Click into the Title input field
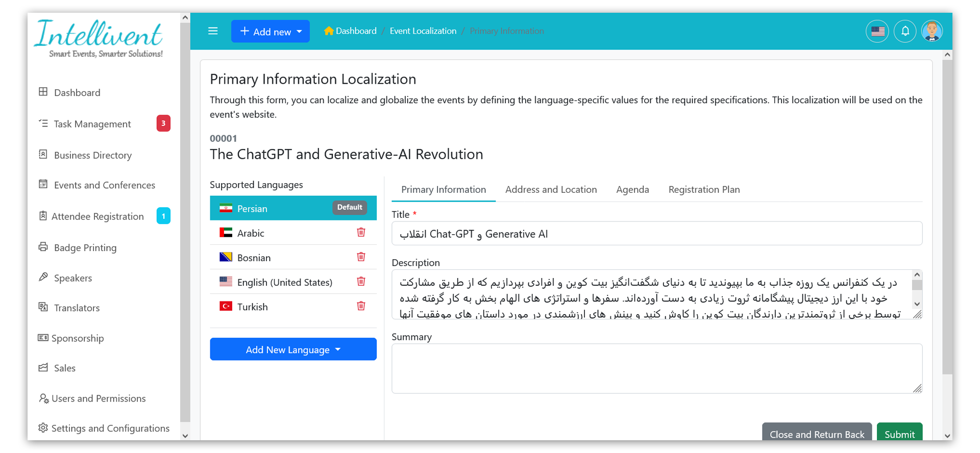Viewport: 980px width, 453px height. (x=657, y=234)
